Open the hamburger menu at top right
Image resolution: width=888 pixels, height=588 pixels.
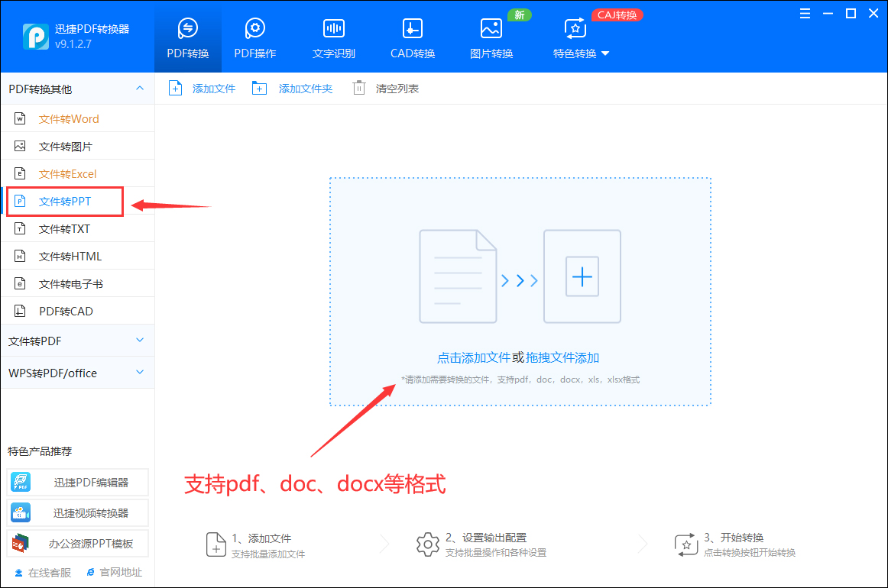click(x=804, y=13)
